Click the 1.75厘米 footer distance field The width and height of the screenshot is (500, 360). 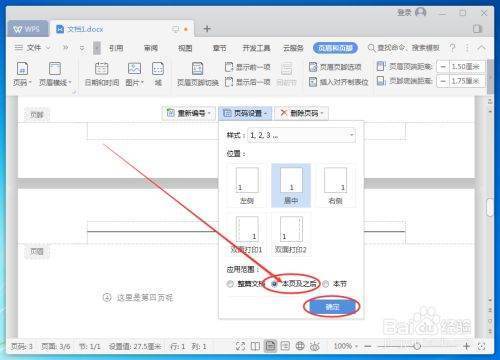click(x=466, y=81)
